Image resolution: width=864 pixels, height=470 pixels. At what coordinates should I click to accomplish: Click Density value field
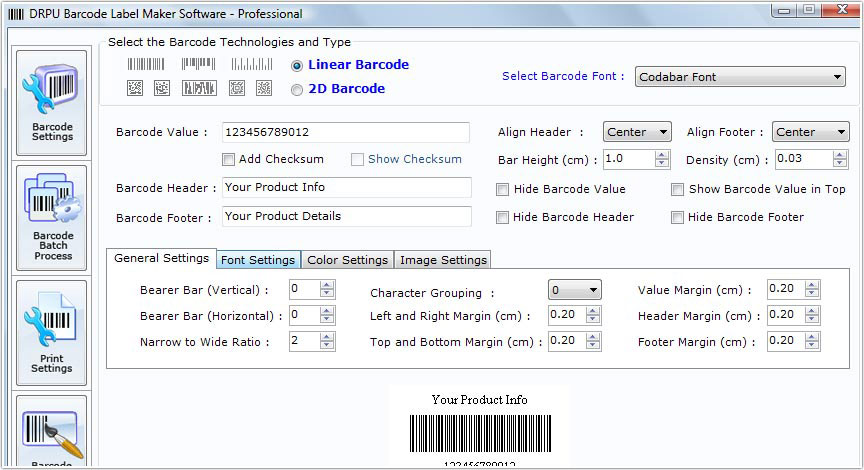[x=803, y=159]
